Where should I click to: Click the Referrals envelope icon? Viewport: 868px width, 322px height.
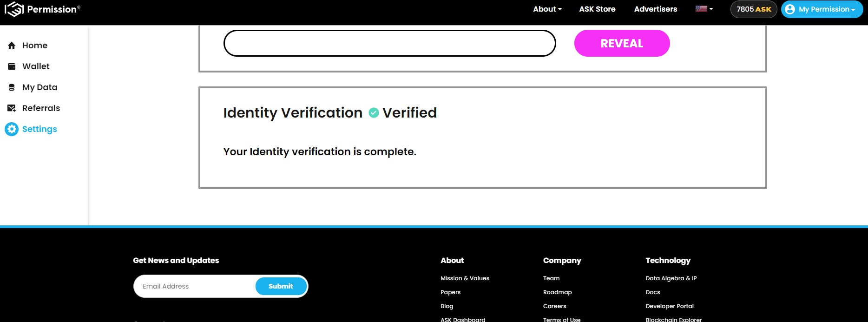coord(12,108)
